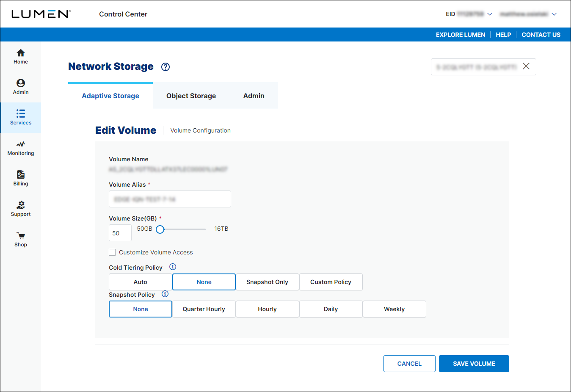Click the Network Storage help question icon
571x392 pixels.
point(166,67)
